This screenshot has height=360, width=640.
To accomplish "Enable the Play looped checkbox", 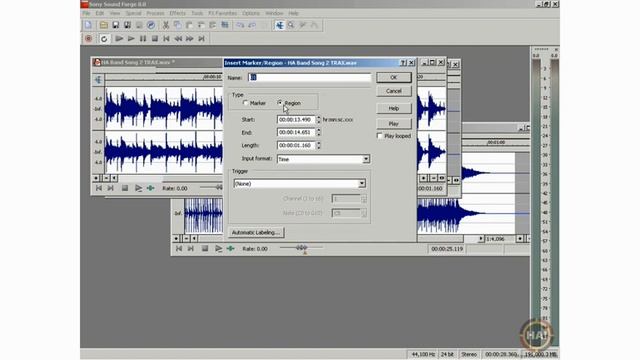I will click(x=380, y=136).
